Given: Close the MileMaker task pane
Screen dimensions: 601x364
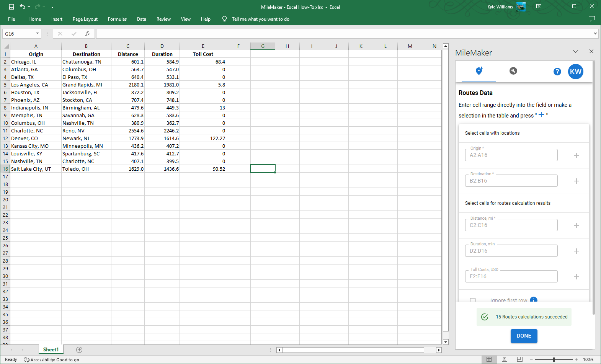Looking at the screenshot, I should click(591, 51).
